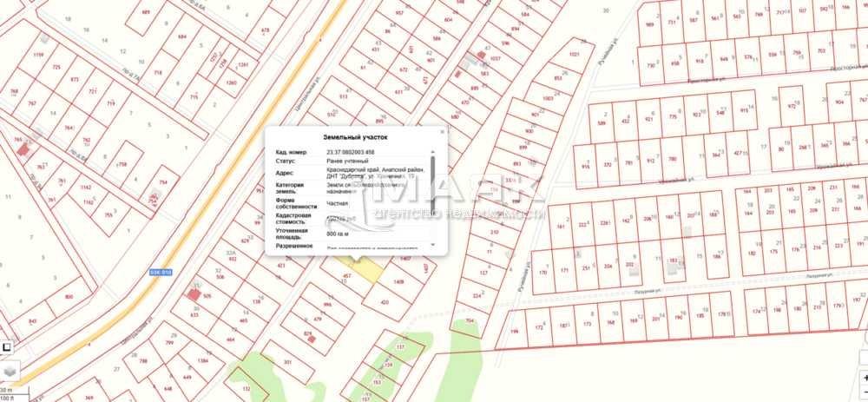Select parcel 1159 on the map
The image size is (868, 402).
[x=37, y=55]
